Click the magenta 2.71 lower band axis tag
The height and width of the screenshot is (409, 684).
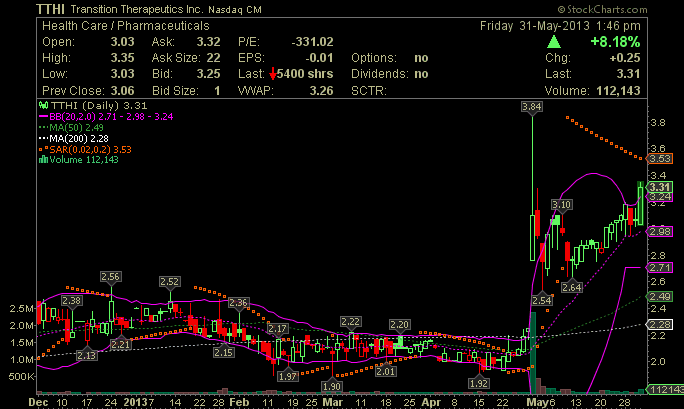(660, 267)
